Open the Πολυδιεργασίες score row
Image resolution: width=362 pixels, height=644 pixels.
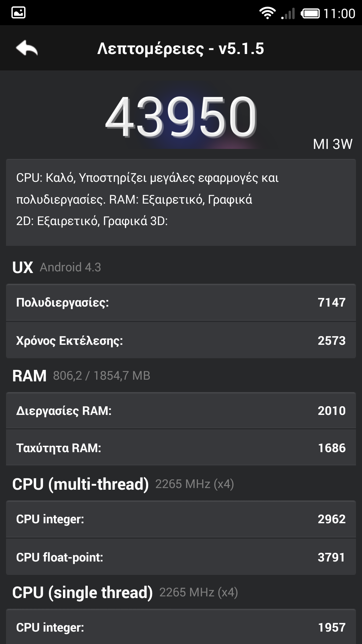181,302
